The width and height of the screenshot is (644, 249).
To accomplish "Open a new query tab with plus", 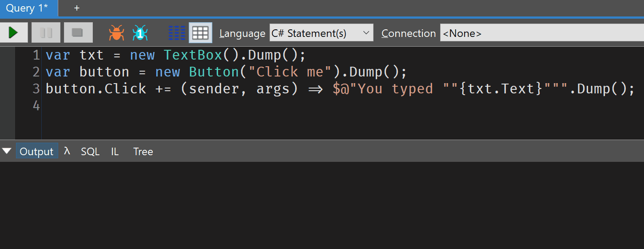I will click(x=77, y=8).
